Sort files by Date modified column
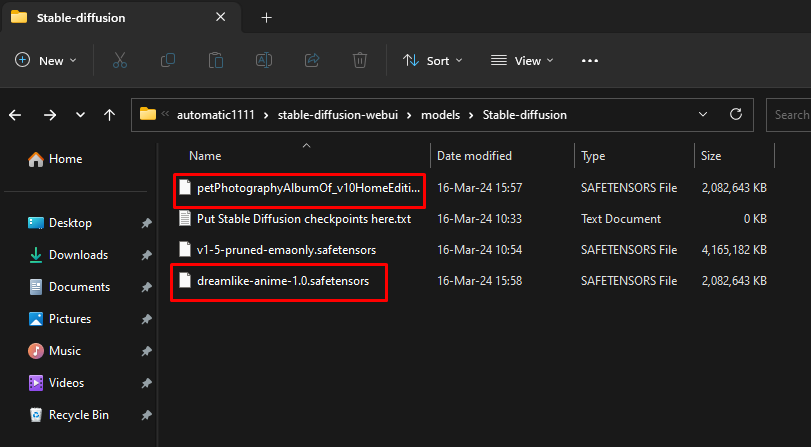This screenshot has width=811, height=447. tap(474, 156)
